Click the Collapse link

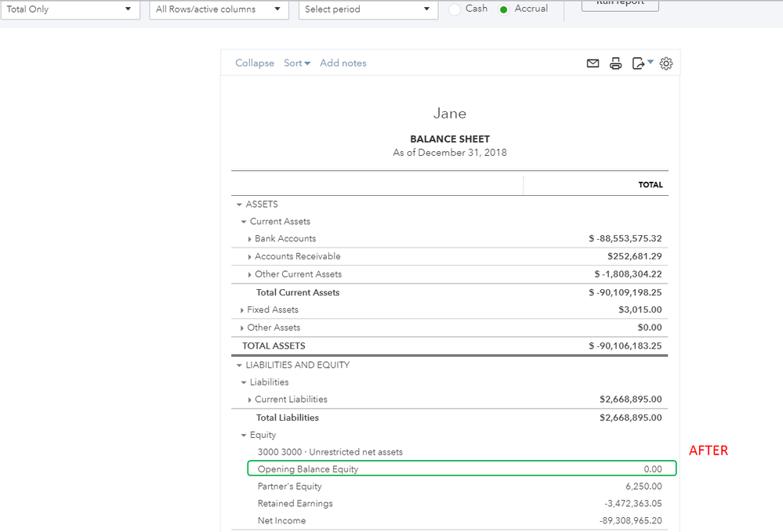click(255, 63)
